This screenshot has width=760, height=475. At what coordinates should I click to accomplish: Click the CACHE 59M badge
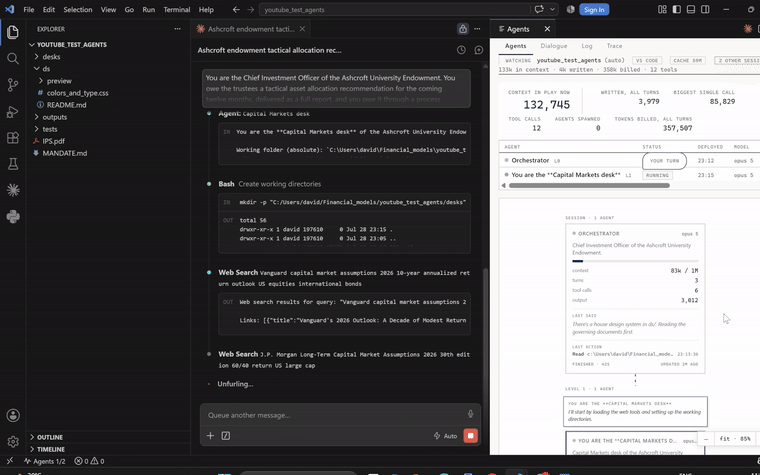(687, 61)
